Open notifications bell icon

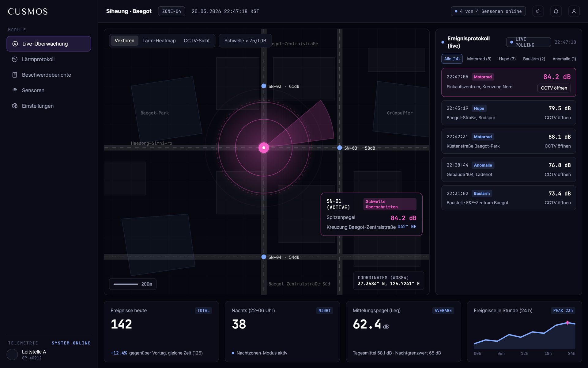(x=556, y=11)
